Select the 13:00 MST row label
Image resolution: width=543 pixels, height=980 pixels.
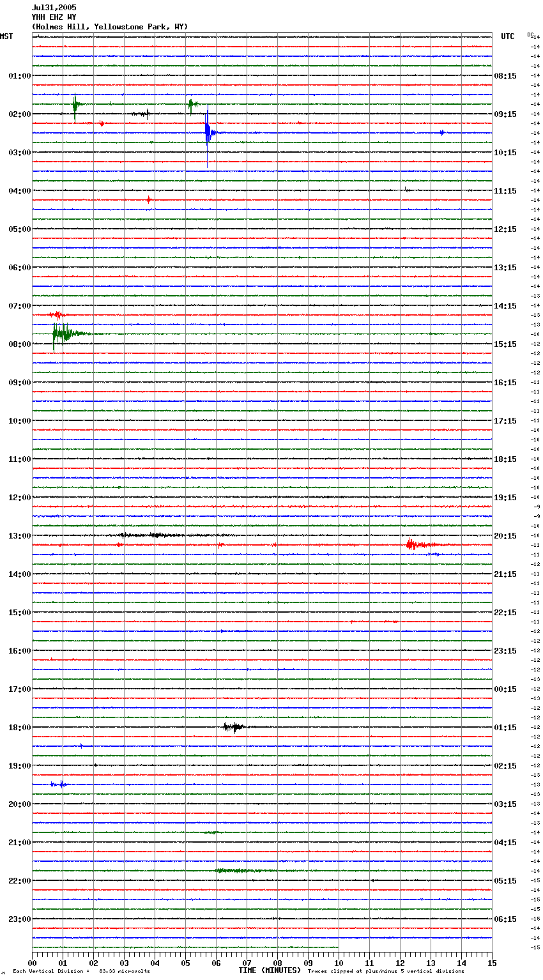click(x=20, y=536)
